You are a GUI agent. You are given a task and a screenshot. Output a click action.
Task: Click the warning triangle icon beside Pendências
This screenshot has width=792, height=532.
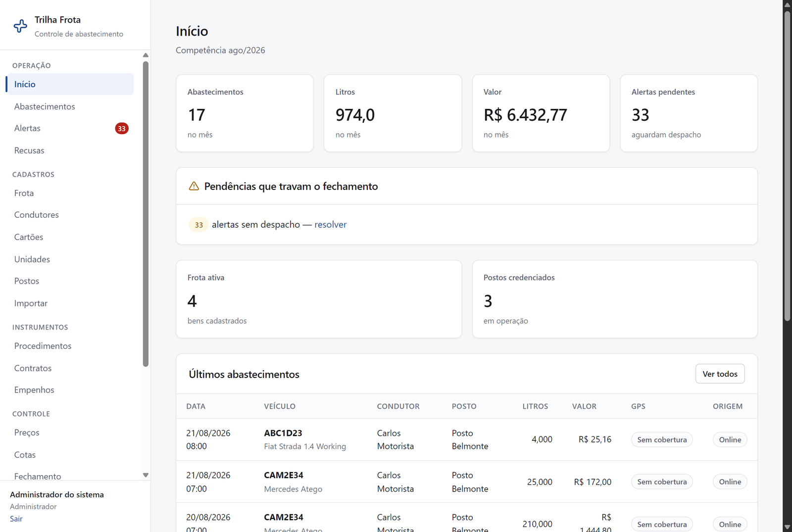[194, 186]
